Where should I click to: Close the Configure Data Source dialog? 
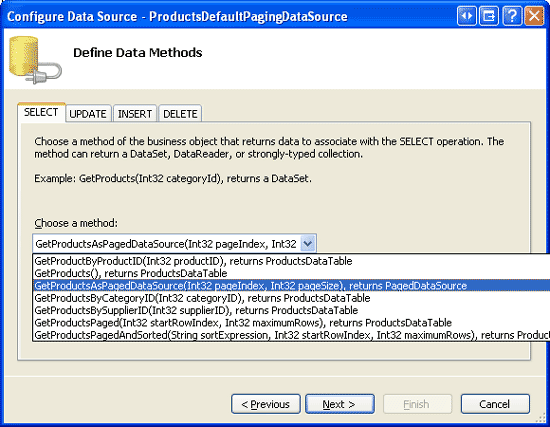[534, 16]
